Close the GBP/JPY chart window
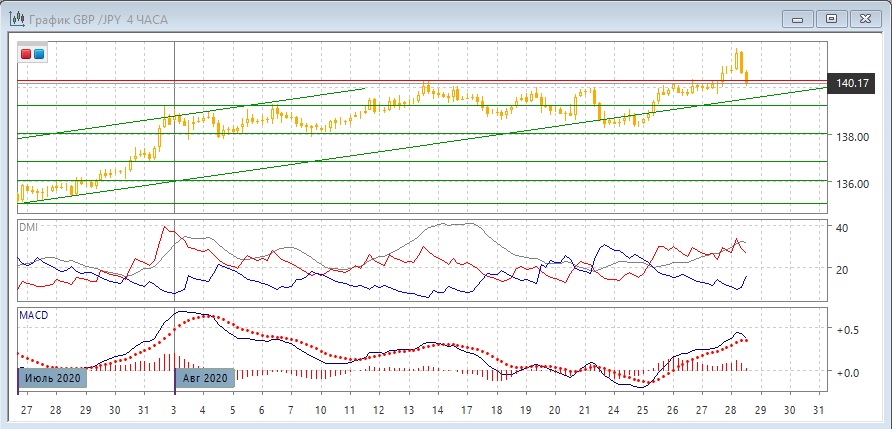This screenshot has width=892, height=429. 865,17
